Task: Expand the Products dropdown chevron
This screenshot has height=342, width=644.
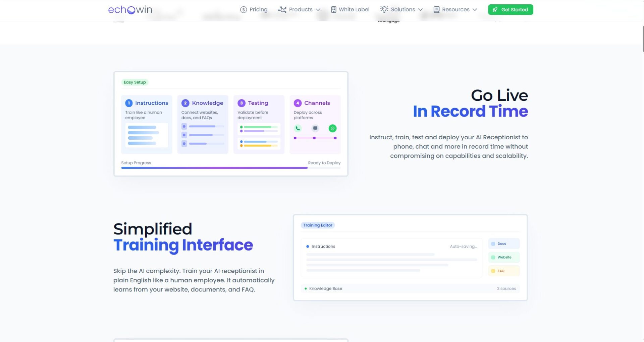Action: click(318, 10)
